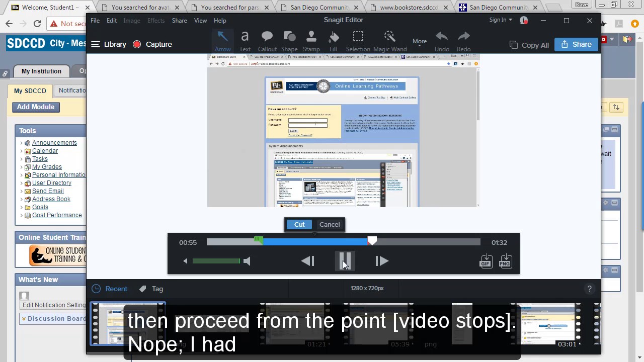Screen dimensions: 644x362
Task: Open User Directory link
Action: (52, 183)
